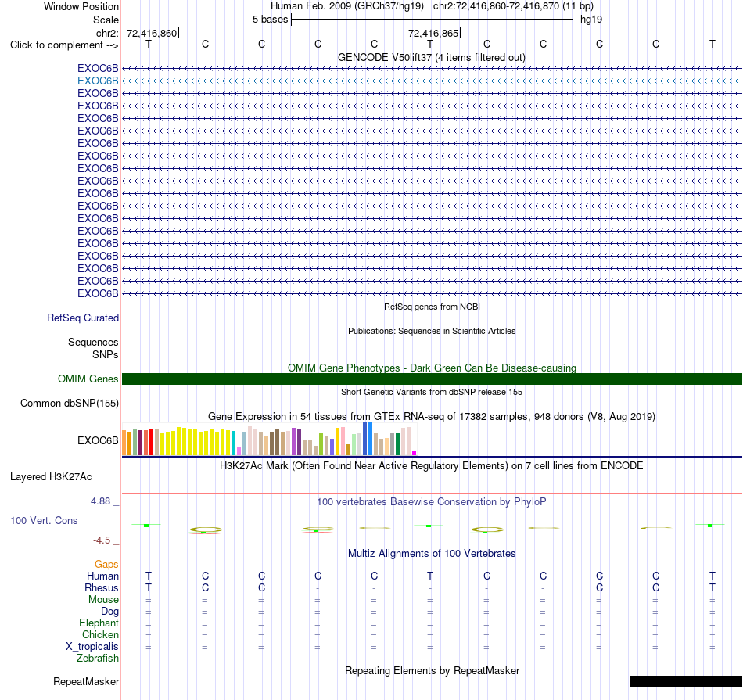Click the RefSeq Curated intron line
743x700 pixels.
[x=433, y=318]
